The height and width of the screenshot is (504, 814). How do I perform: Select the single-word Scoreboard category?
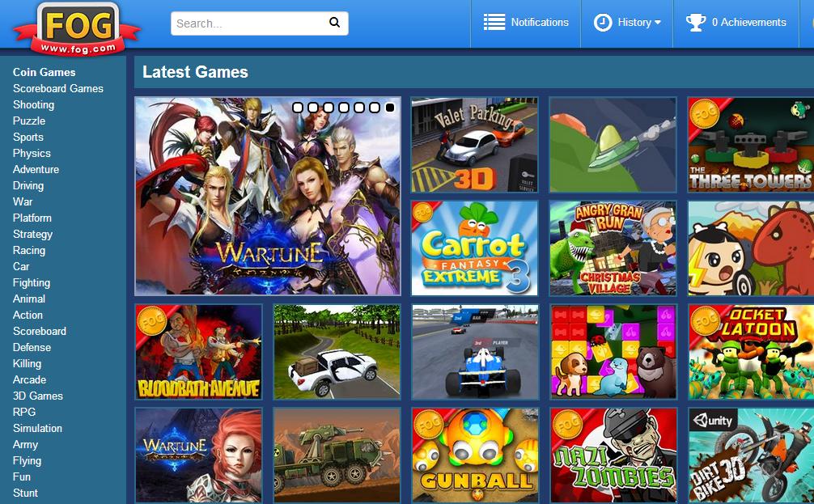pos(40,331)
